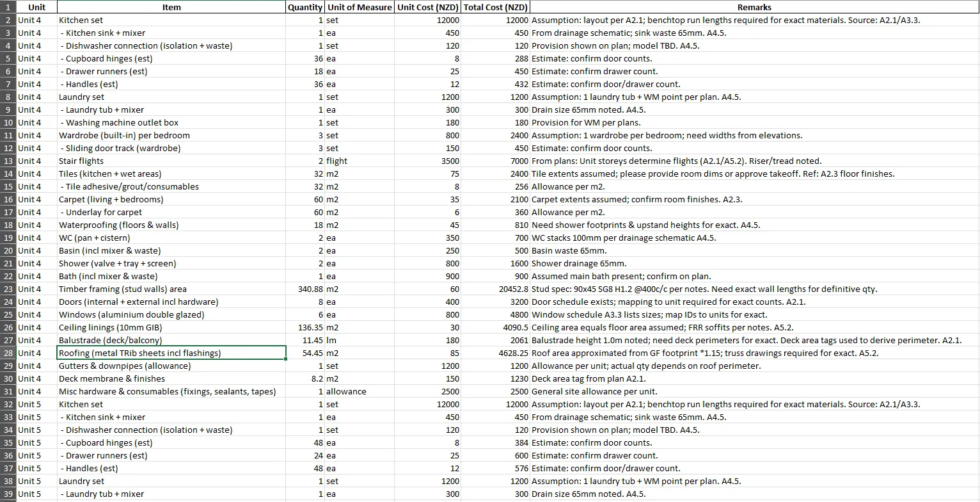Click the "Stair flights" item cell
Viewport: 980px width, 502px height.
(171, 161)
